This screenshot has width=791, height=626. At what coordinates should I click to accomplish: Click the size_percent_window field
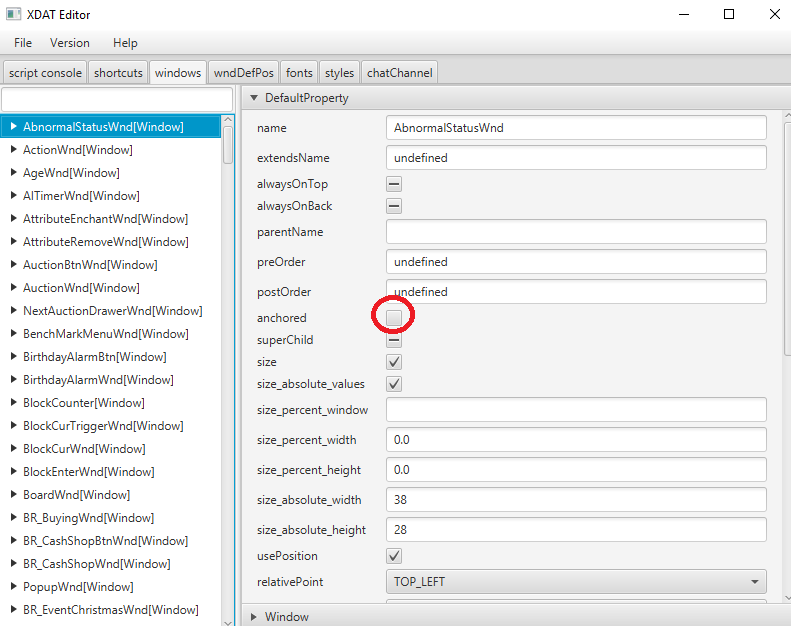click(x=576, y=410)
